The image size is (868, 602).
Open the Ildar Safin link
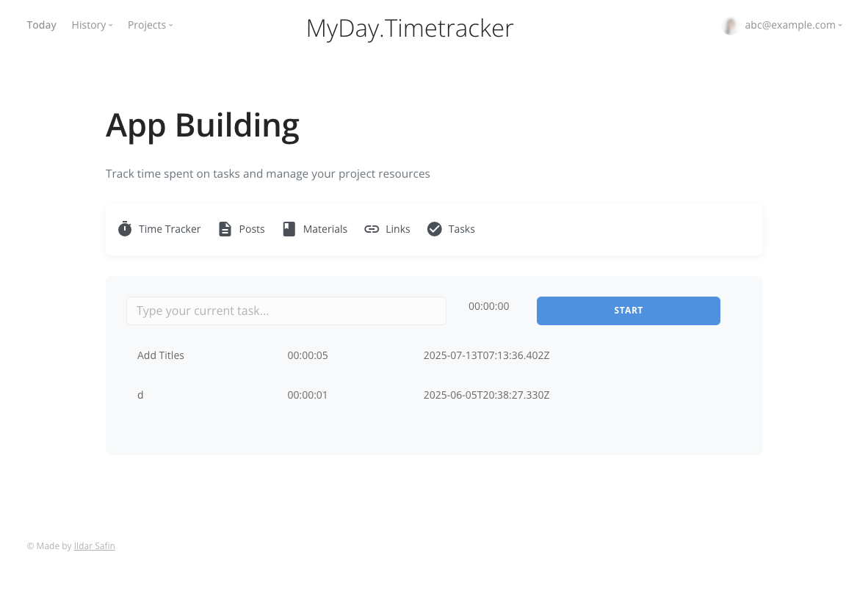(94, 545)
